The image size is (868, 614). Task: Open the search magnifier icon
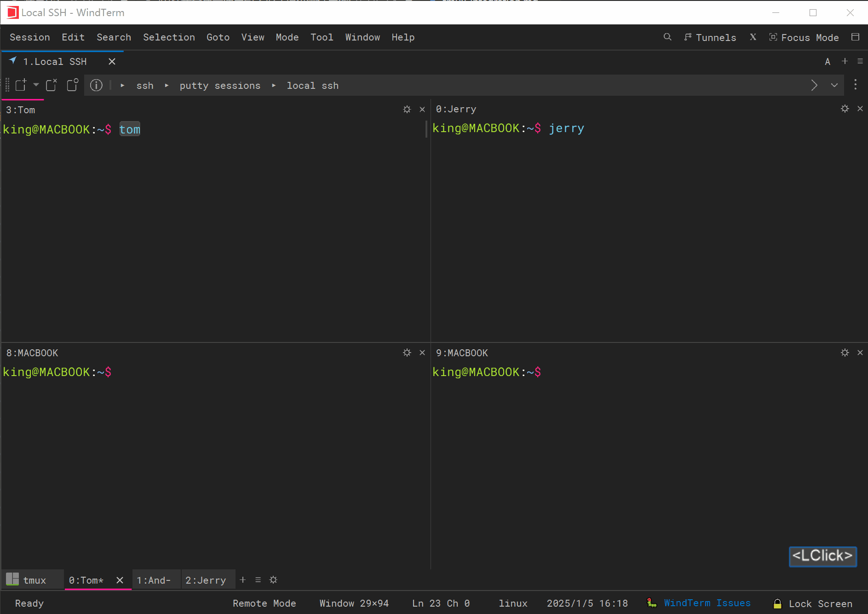[667, 37]
